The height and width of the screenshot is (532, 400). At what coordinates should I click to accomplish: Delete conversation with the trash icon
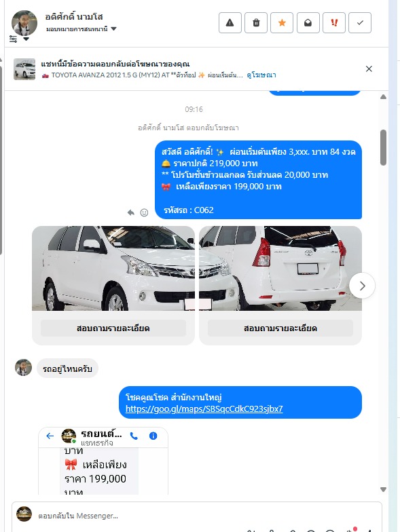click(256, 23)
